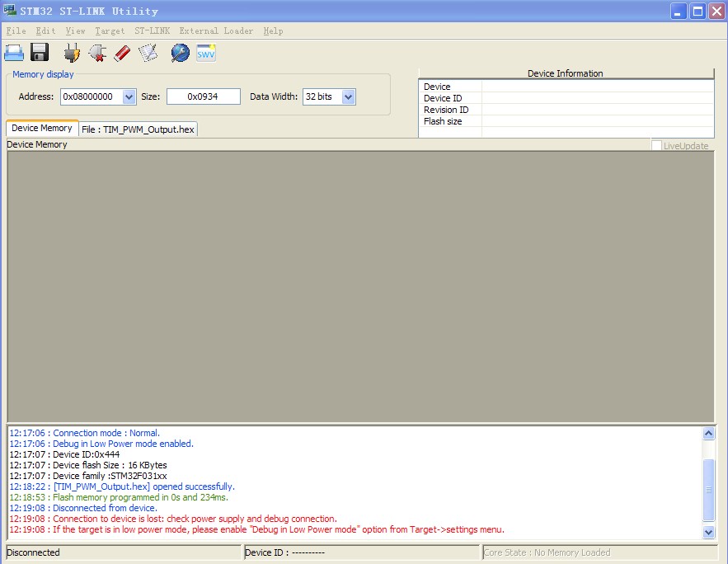Image resolution: width=728 pixels, height=564 pixels.
Task: Open the Help menu
Action: [x=273, y=31]
